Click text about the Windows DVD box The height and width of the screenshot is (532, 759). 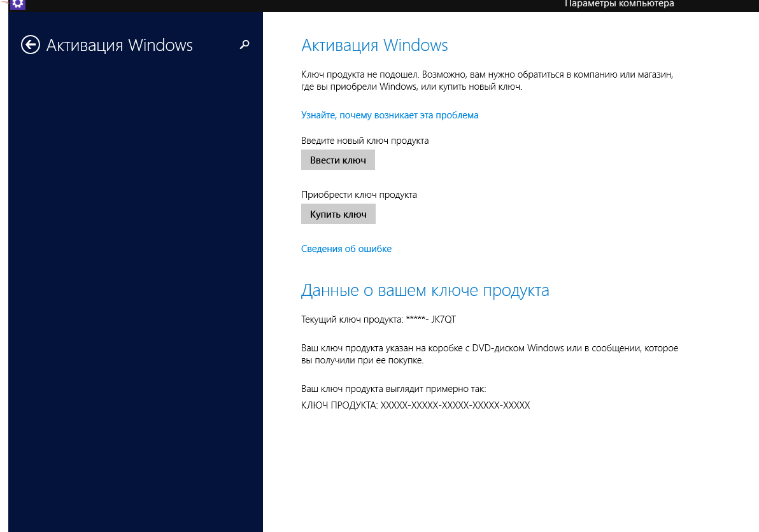coord(490,354)
